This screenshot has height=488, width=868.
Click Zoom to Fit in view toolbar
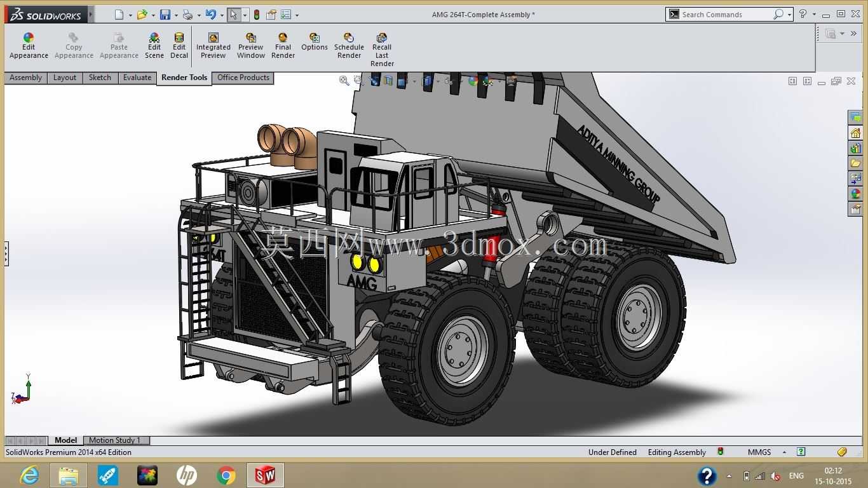pyautogui.click(x=344, y=81)
